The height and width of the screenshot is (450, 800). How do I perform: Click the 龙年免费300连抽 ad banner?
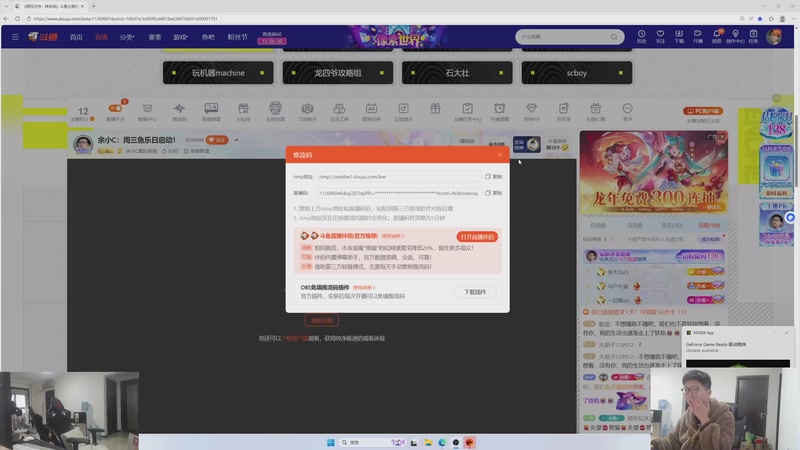pyautogui.click(x=653, y=172)
